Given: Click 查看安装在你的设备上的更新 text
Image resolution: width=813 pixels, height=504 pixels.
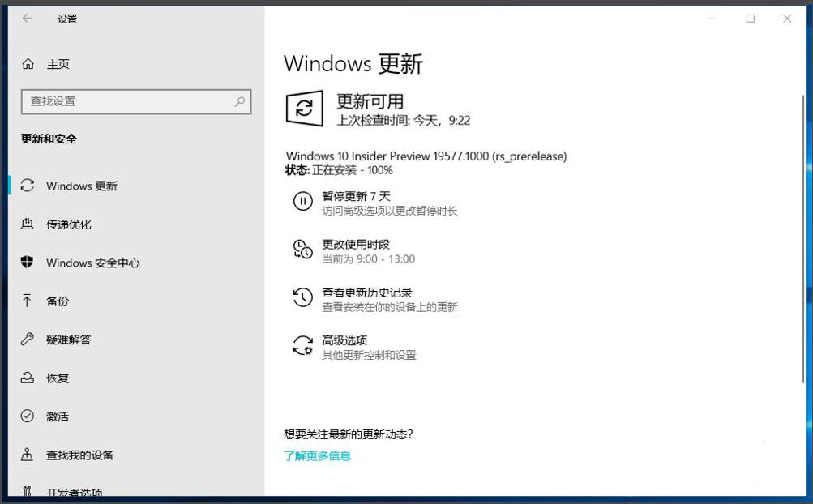Looking at the screenshot, I should point(390,307).
